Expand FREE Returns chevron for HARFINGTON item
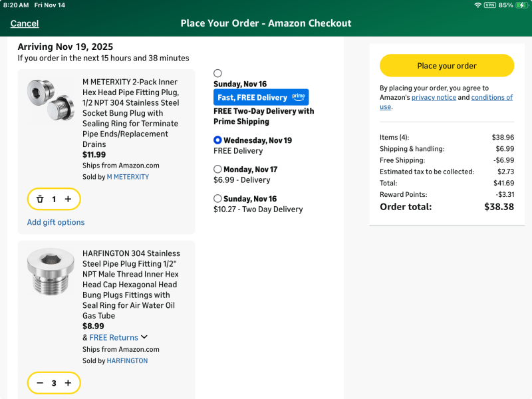This screenshot has width=532, height=399. pos(144,337)
